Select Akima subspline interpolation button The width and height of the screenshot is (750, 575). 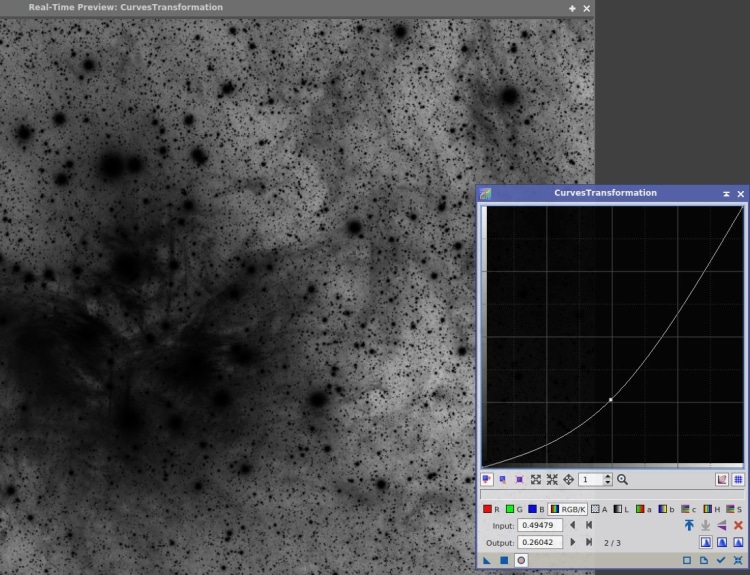pyautogui.click(x=706, y=542)
